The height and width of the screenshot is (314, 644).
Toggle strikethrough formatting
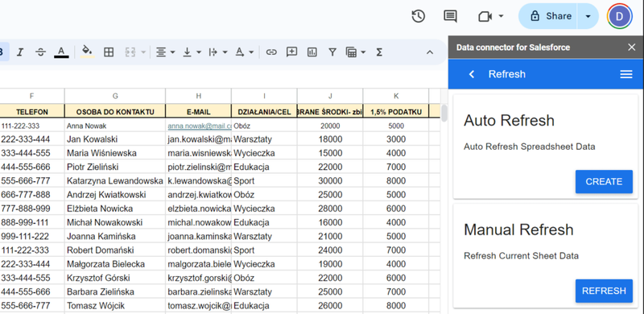click(41, 52)
